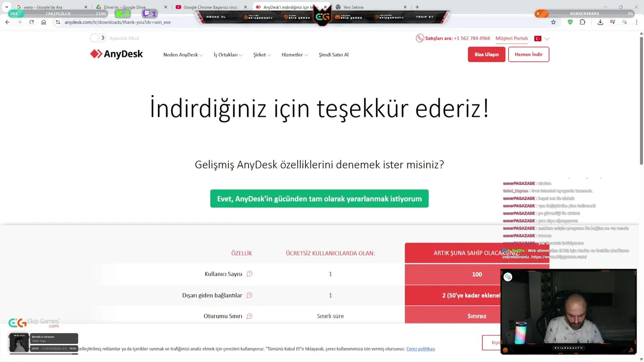
Task: Open the Turkish flag language selector
Action: pyautogui.click(x=541, y=38)
